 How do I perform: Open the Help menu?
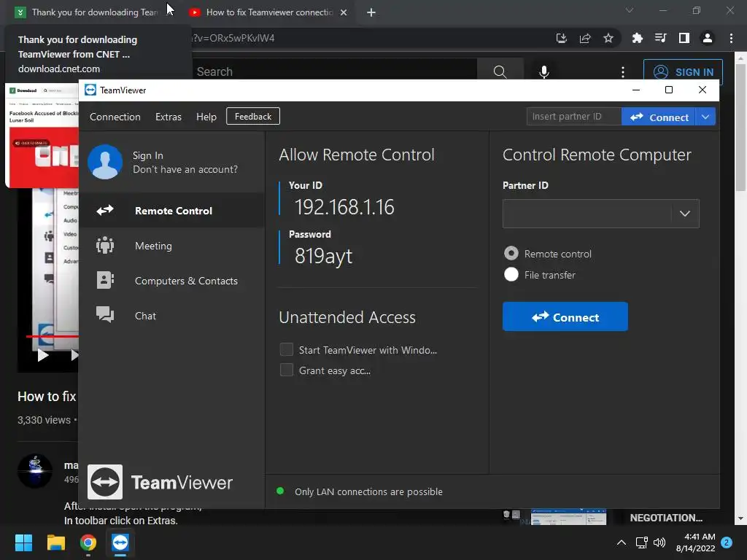(206, 117)
